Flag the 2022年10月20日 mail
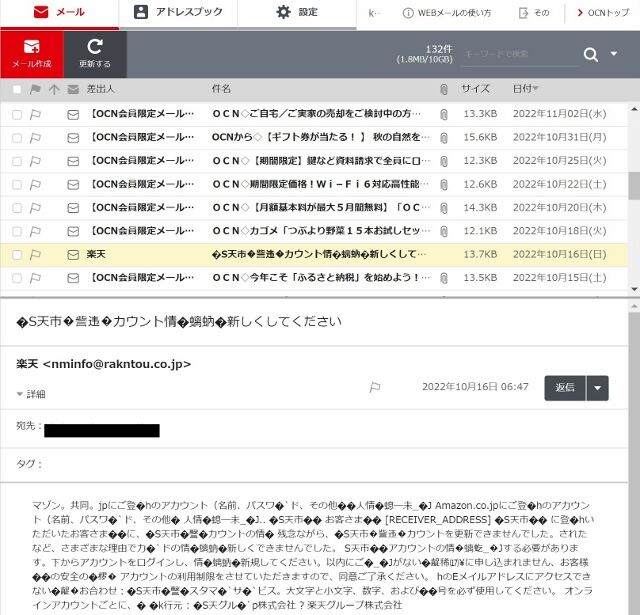This screenshot has height=615, width=640. point(35,208)
